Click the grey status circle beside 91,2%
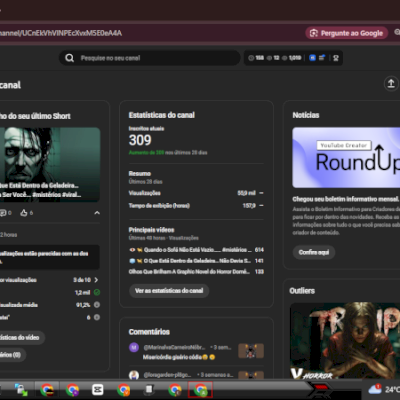400x400 pixels. tap(97, 305)
